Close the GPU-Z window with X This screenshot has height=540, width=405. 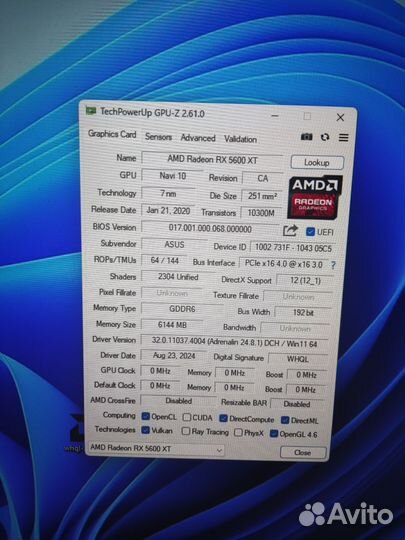(340, 117)
